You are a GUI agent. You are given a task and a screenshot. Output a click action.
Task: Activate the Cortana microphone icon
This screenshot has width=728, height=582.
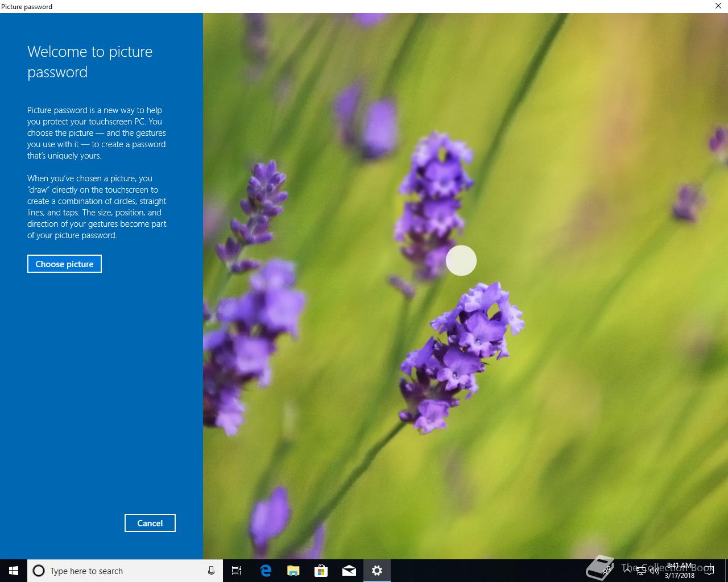211,571
